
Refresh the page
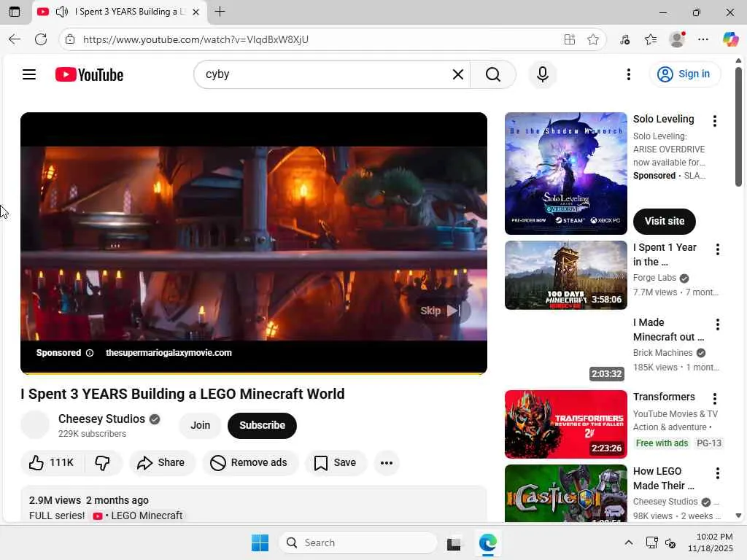pos(41,39)
